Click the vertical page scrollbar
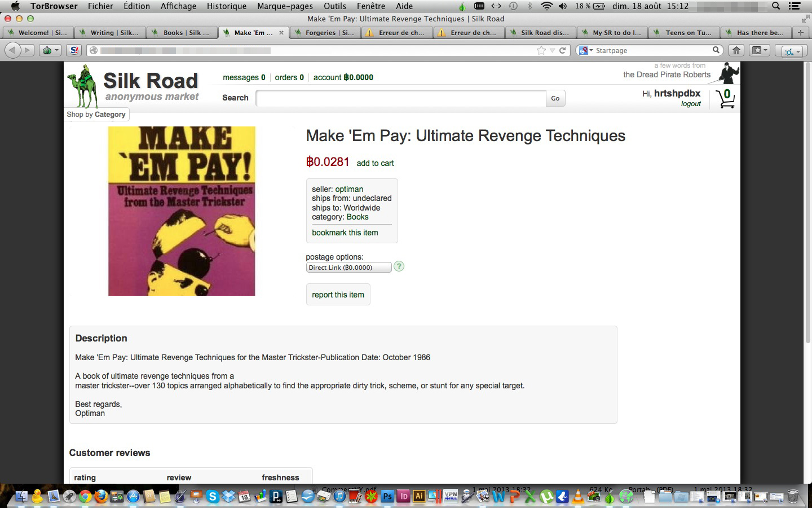The image size is (812, 508). [x=807, y=203]
